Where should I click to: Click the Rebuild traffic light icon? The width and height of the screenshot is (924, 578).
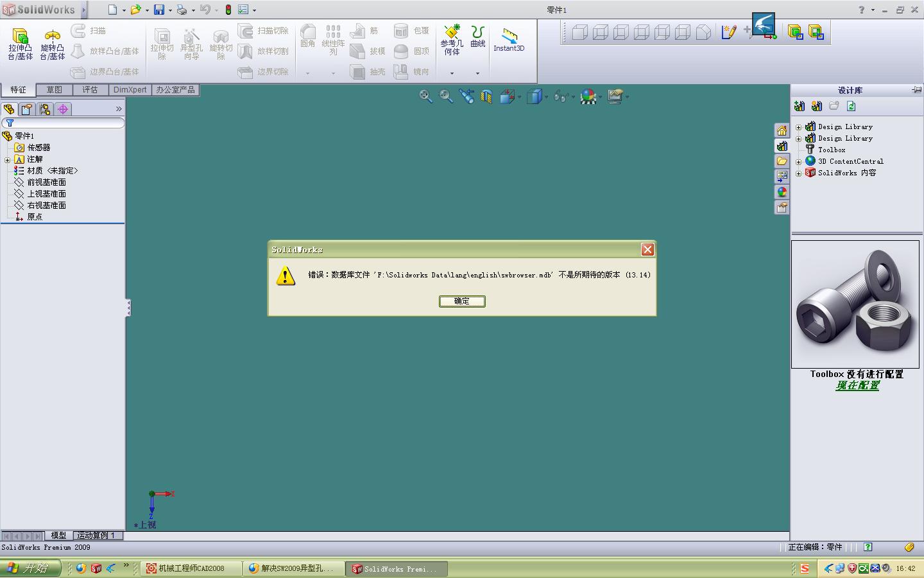coord(228,10)
